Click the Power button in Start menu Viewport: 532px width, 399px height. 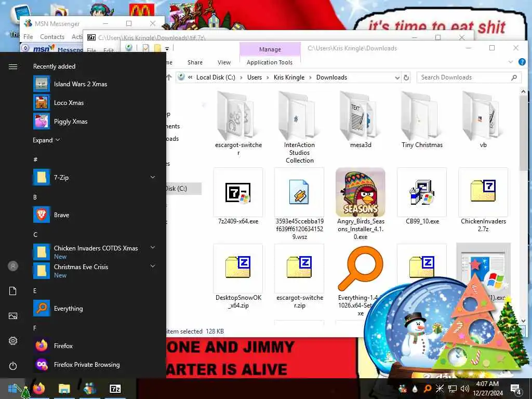click(x=13, y=366)
